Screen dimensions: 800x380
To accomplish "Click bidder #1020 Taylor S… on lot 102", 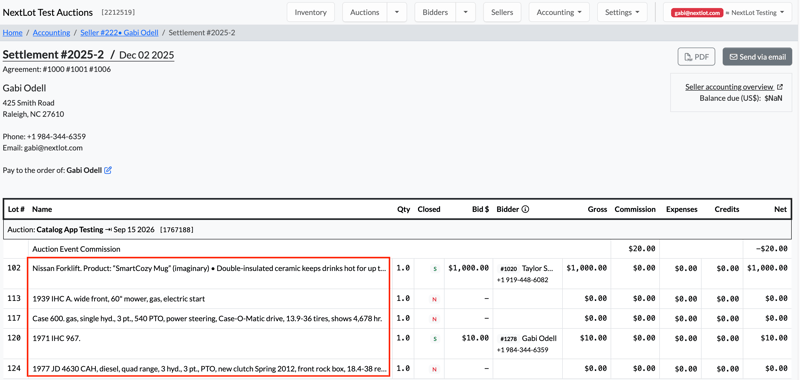I will pyautogui.click(x=527, y=268).
